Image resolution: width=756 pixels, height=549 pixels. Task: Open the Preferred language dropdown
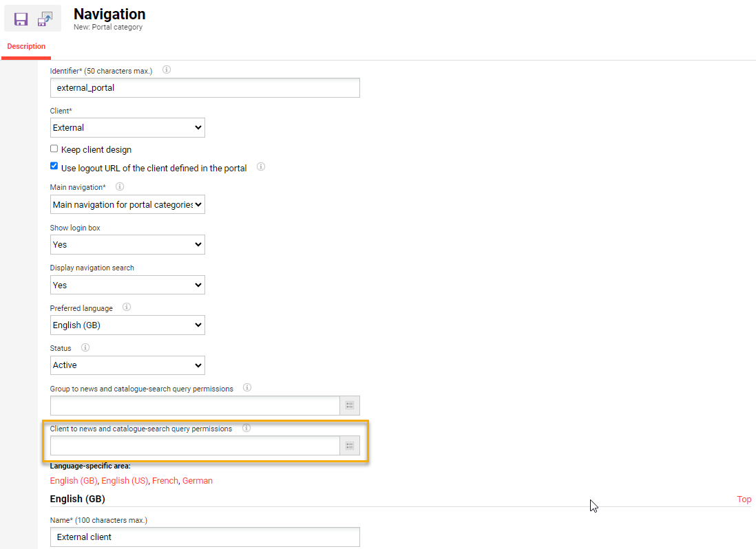(x=127, y=325)
